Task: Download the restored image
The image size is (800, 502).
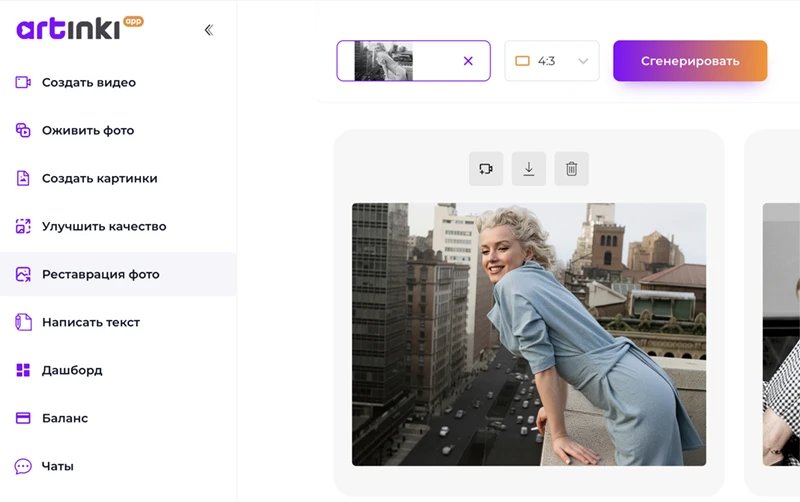Action: click(529, 168)
